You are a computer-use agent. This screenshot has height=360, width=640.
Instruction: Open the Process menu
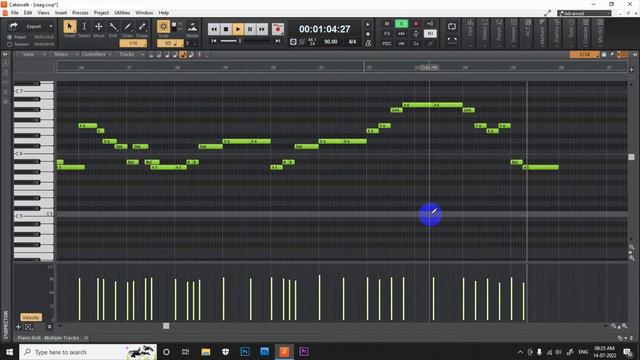(80, 13)
